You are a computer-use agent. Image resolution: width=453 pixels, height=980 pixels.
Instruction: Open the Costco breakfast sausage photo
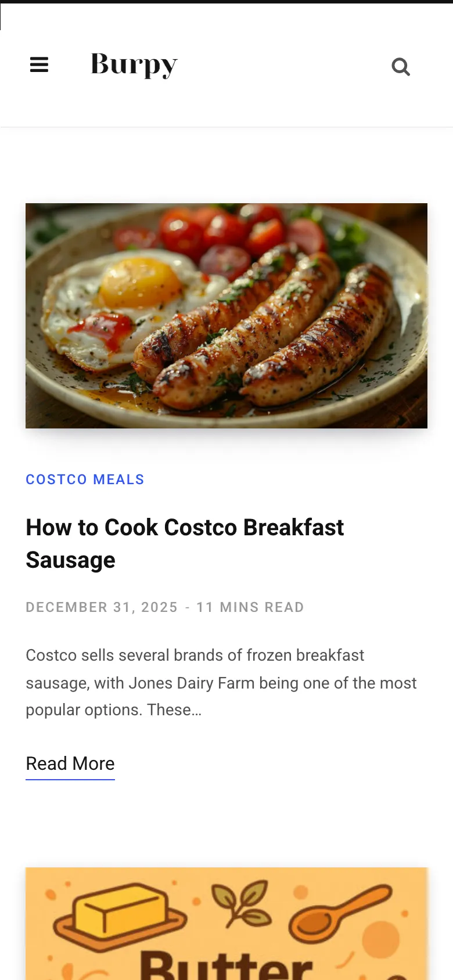pyautogui.click(x=227, y=315)
